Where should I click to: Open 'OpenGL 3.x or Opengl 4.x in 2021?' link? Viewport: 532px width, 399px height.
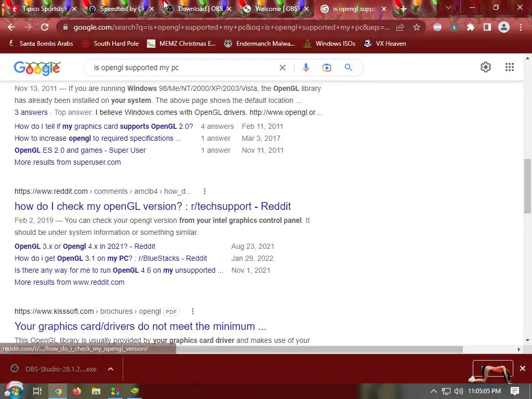[x=85, y=246]
